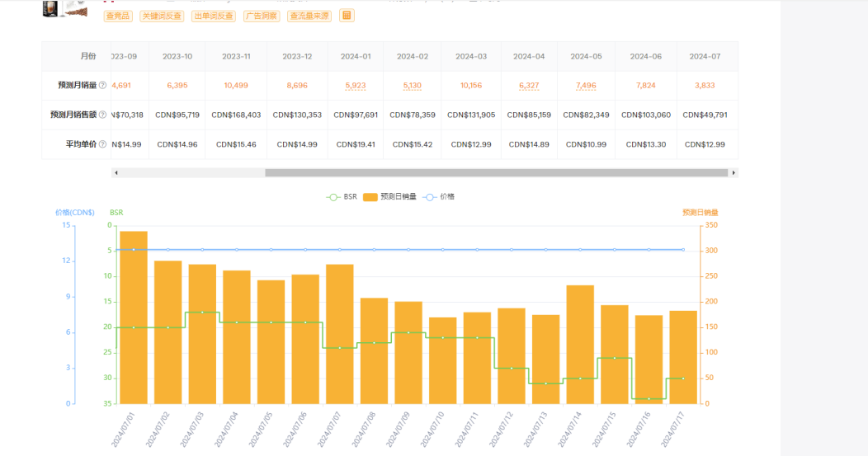This screenshot has height=456, width=868.
Task: Click average price cell CDN$10.99
Action: tap(587, 144)
